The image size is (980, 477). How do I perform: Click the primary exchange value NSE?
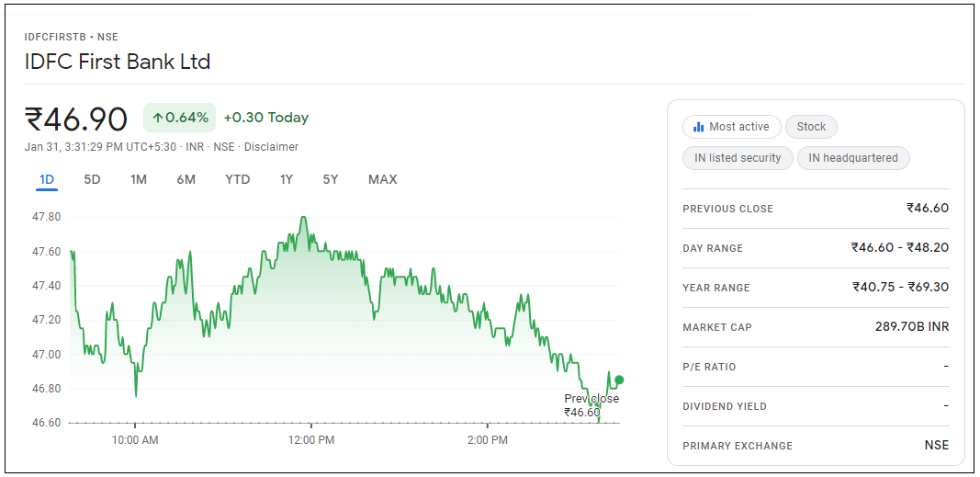pos(937,445)
